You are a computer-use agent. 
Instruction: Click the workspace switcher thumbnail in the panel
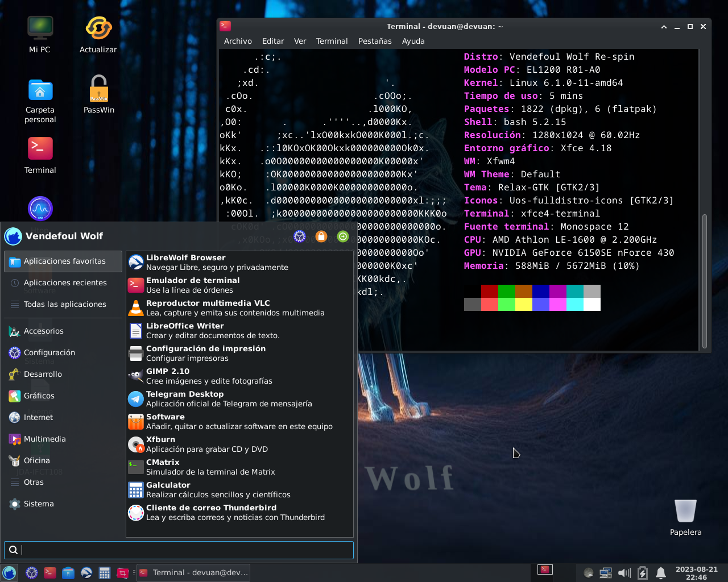coord(545,570)
